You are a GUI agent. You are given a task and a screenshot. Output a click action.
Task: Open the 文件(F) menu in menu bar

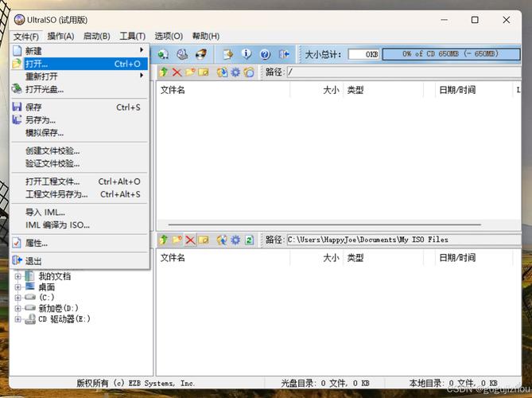tap(26, 37)
